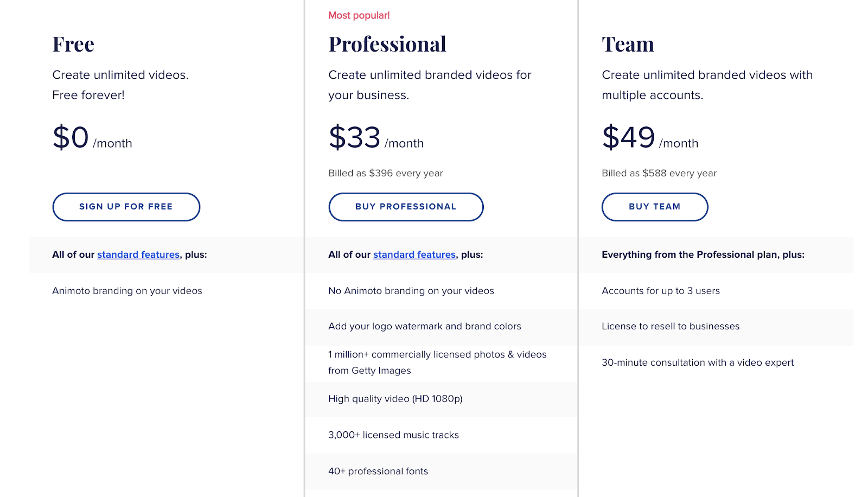Open standard features link under Professional plan

414,254
